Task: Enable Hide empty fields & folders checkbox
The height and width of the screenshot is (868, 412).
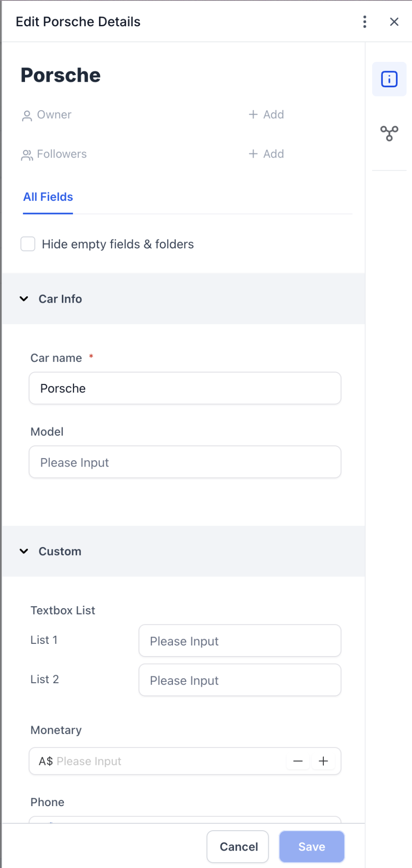Action: click(28, 244)
